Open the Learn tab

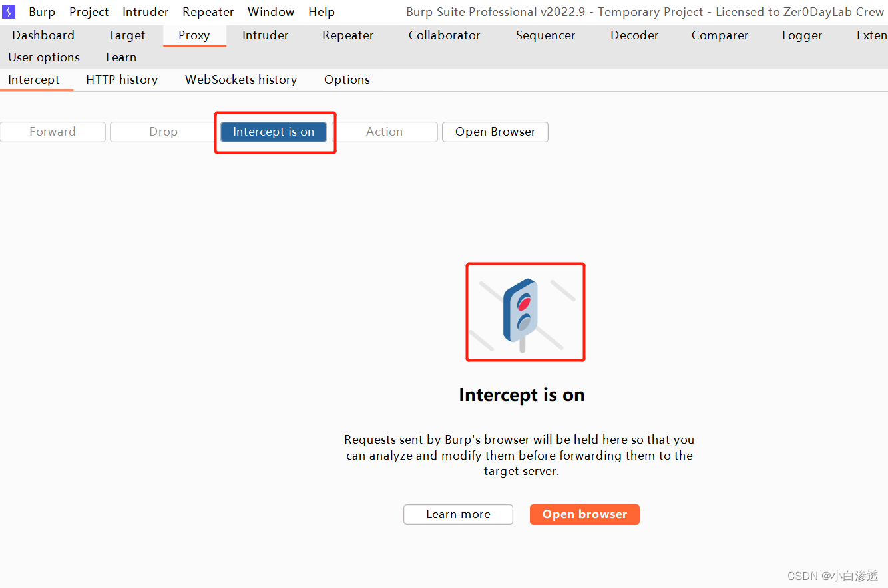[121, 57]
